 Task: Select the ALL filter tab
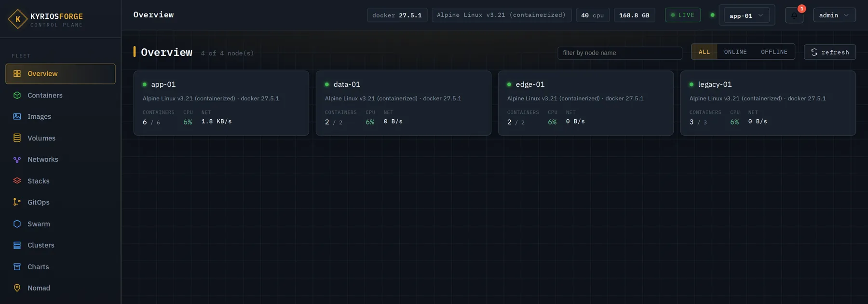(704, 52)
